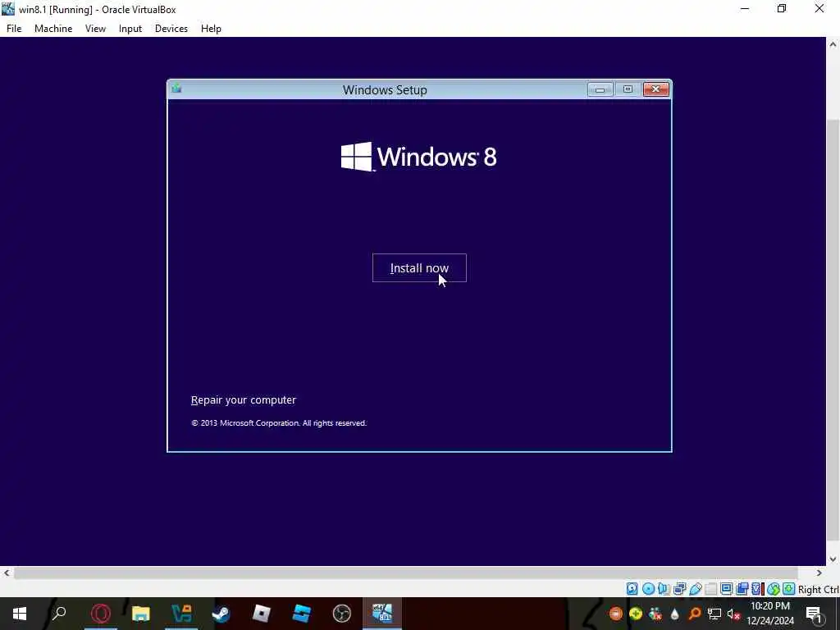Image resolution: width=840 pixels, height=630 pixels.
Task: Click the USB devices status icon
Action: tap(696, 589)
